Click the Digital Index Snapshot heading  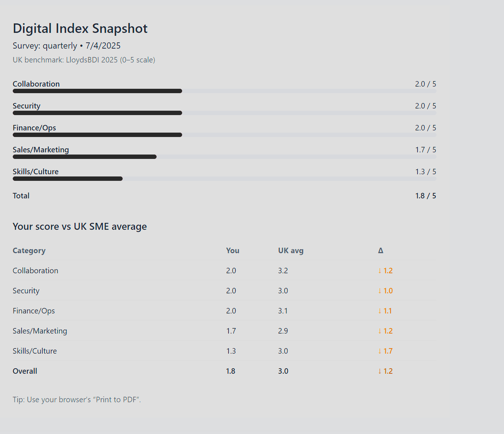point(80,28)
